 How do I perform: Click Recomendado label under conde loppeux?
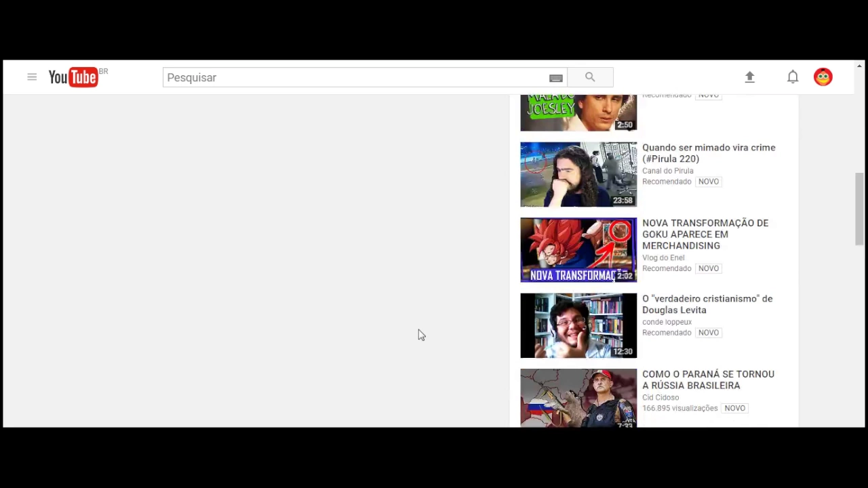click(x=667, y=333)
